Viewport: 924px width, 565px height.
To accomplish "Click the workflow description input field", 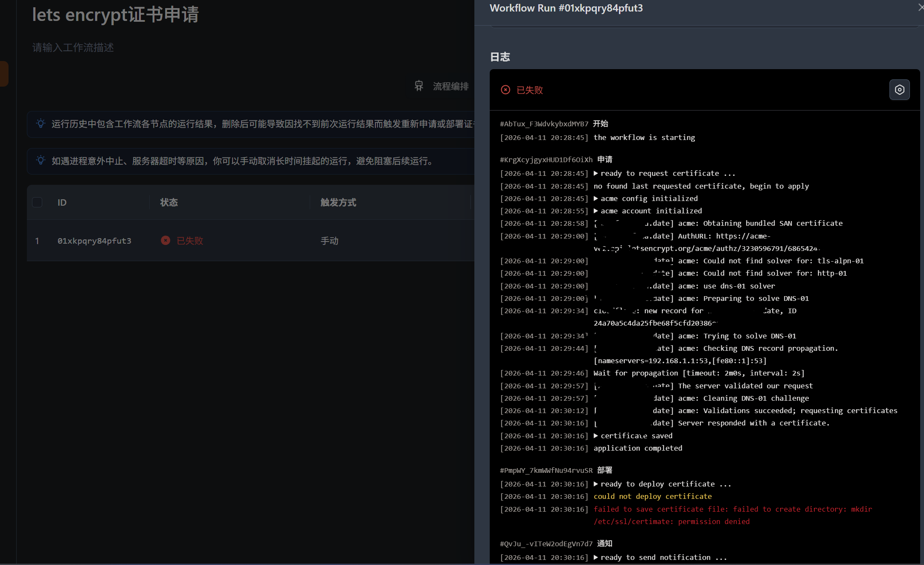I will click(73, 47).
